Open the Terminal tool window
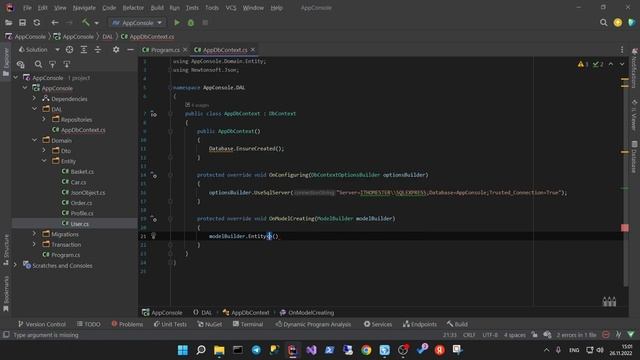Viewport: 640px width, 360px height. [x=248, y=324]
